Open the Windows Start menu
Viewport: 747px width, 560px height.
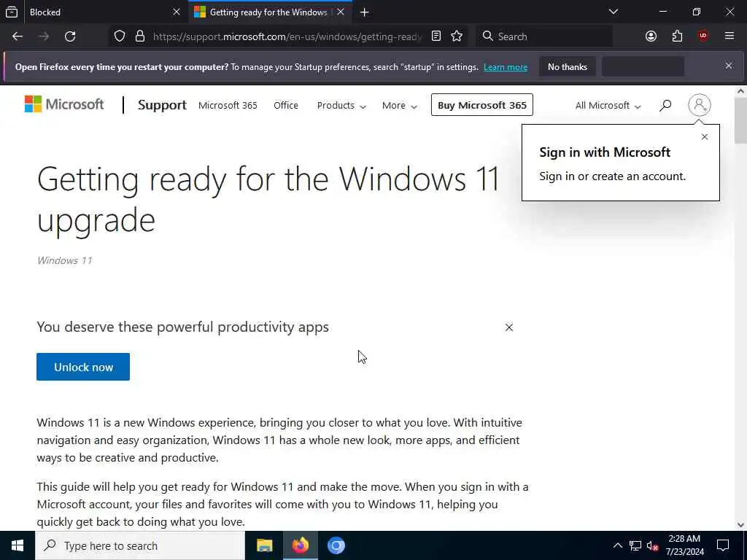pos(18,545)
